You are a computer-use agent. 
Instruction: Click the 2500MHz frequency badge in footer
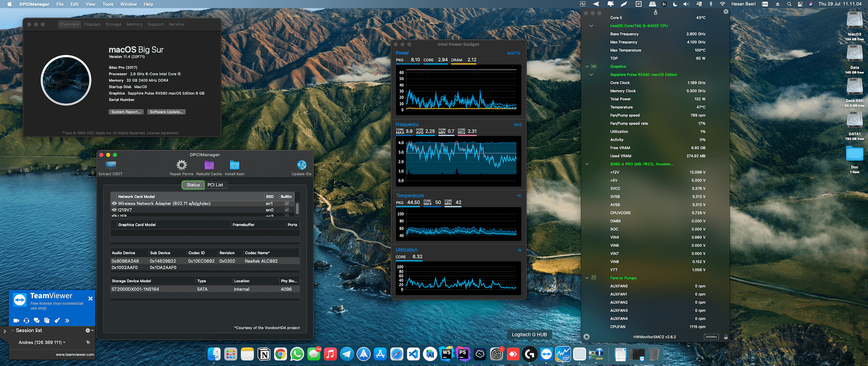[x=711, y=337]
